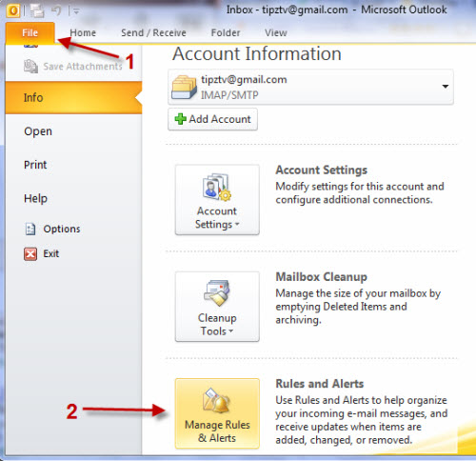Select Print in backstage menu
Viewport: 476px width, 461px height.
tap(35, 165)
